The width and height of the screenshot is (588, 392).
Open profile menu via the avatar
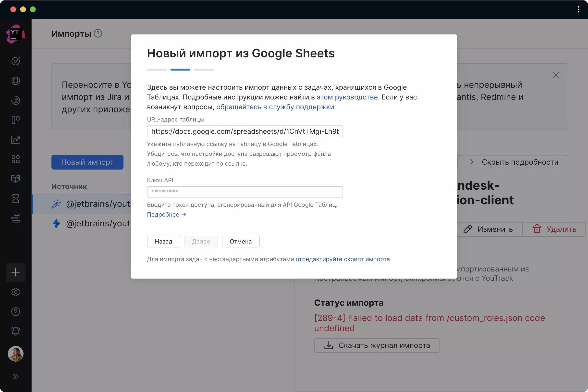click(x=15, y=354)
